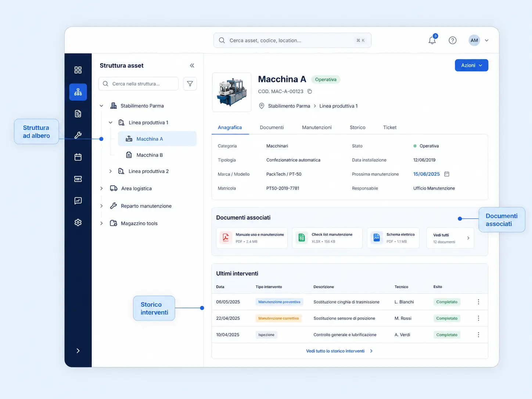Click the 15/06/2025 next maintenance date

(x=427, y=174)
